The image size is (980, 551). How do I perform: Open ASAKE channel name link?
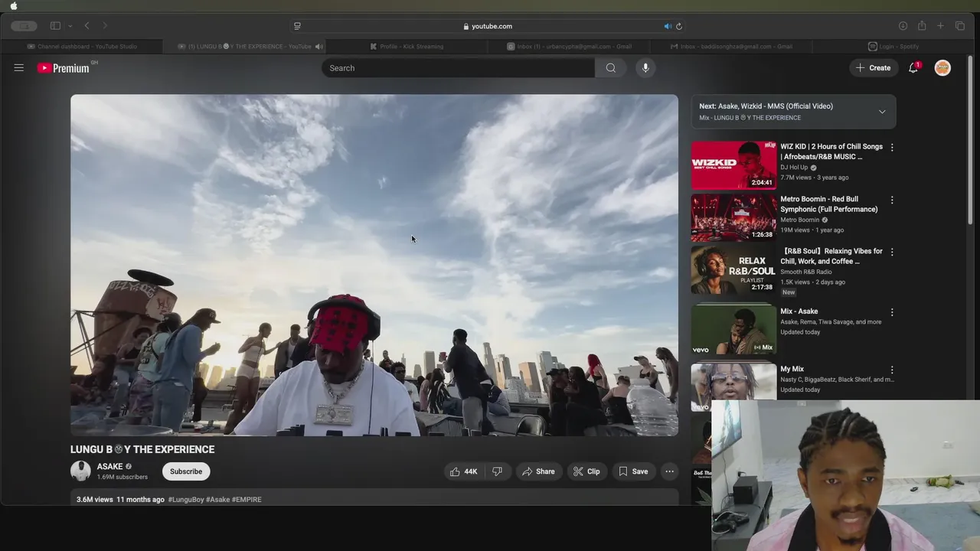pyautogui.click(x=109, y=467)
